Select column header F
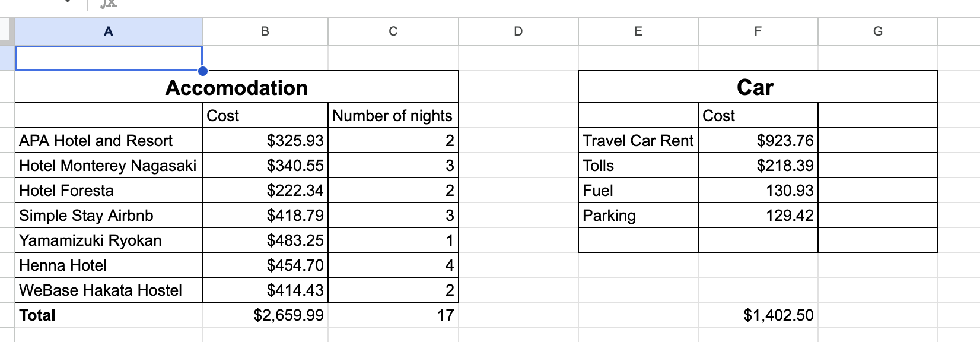 pyautogui.click(x=758, y=31)
